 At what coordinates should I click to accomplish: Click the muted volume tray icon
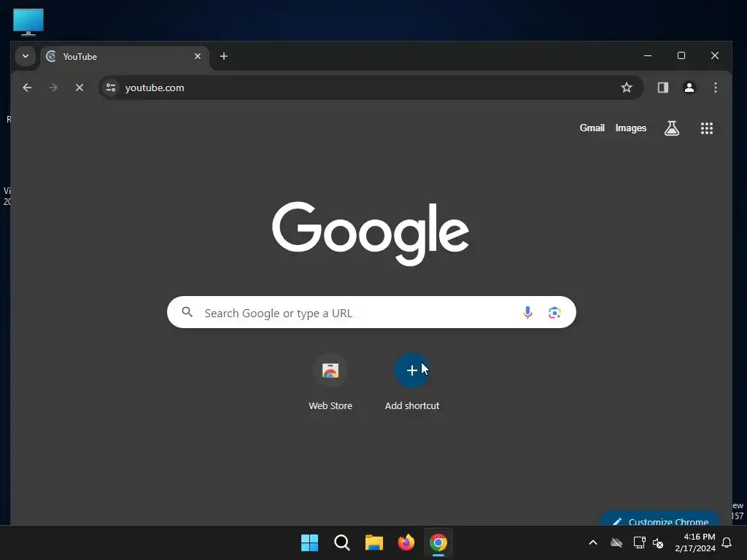pos(658,542)
